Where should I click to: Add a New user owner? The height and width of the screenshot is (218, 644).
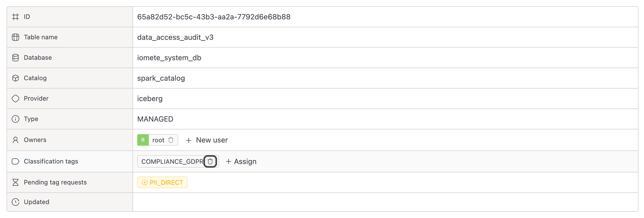coord(207,140)
